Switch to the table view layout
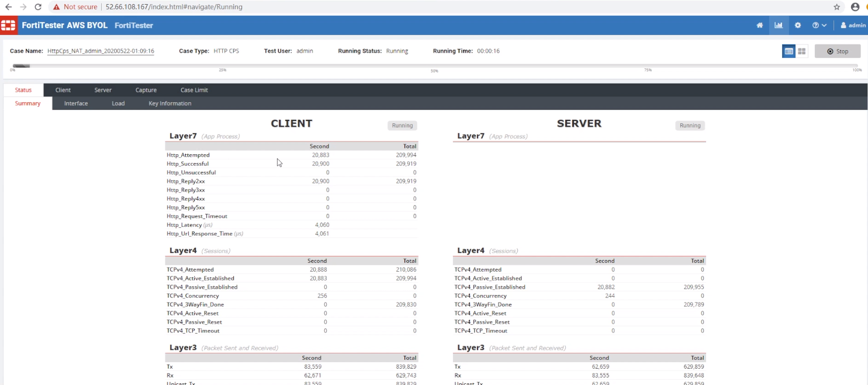Screen dimensions: 868x385 coord(788,51)
